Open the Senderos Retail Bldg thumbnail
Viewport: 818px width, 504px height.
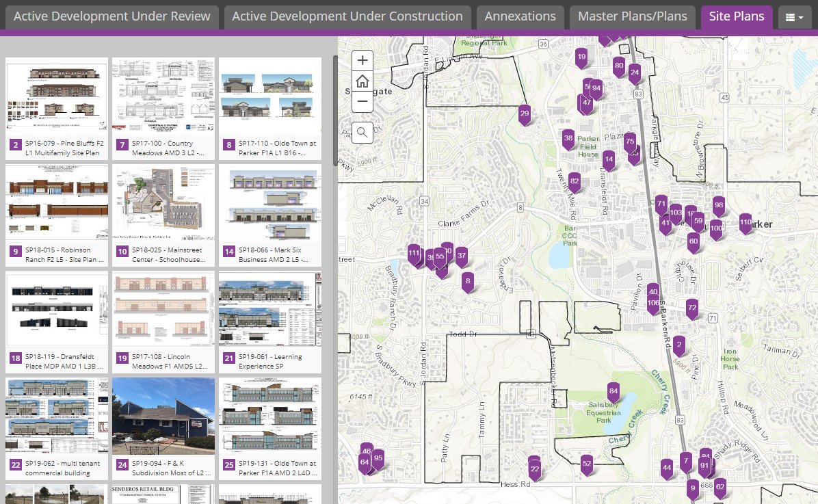click(x=163, y=494)
